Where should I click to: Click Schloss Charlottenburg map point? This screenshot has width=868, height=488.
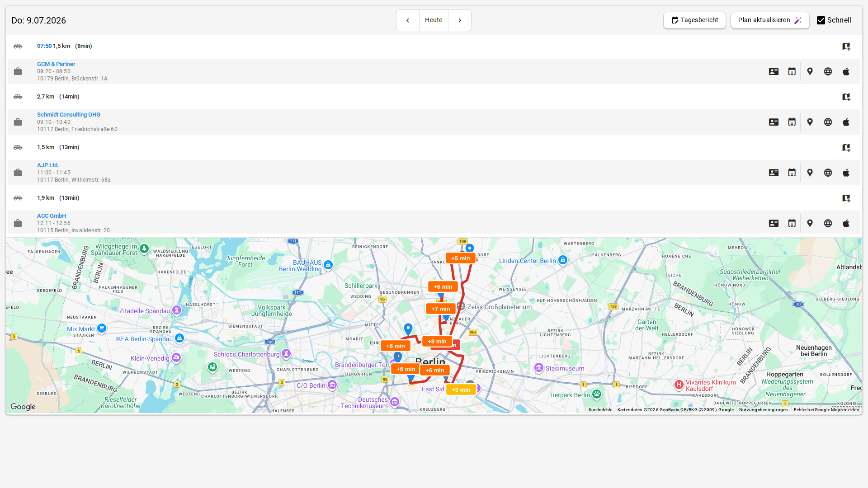tap(286, 353)
